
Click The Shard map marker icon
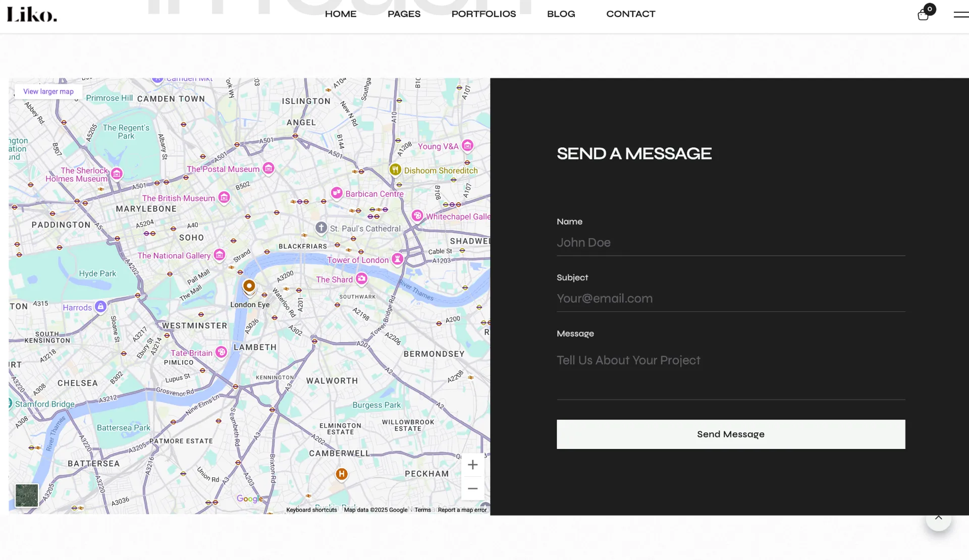[361, 278]
